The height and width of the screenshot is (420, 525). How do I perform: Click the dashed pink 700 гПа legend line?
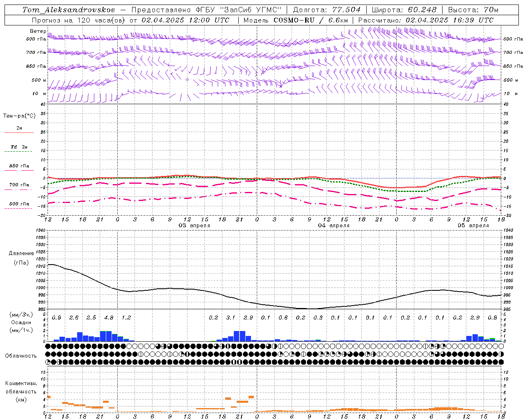coord(19,189)
